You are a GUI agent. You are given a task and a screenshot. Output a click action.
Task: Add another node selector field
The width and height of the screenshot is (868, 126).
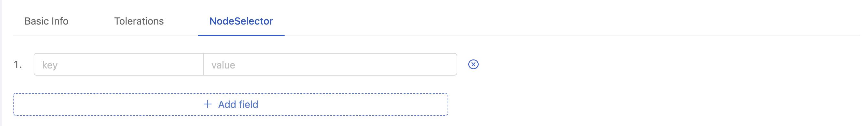point(231,104)
